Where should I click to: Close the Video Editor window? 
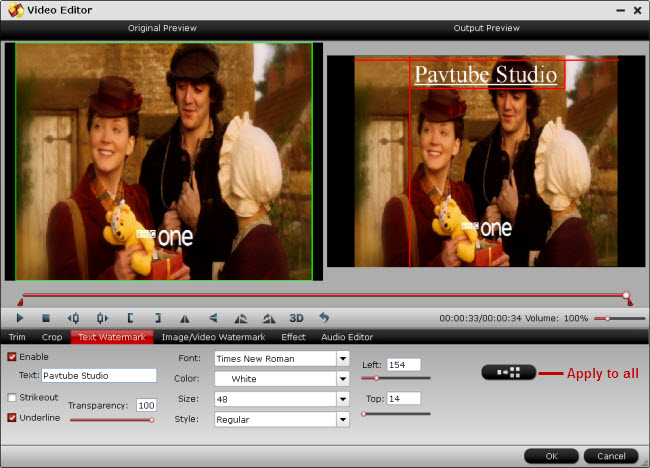point(638,10)
